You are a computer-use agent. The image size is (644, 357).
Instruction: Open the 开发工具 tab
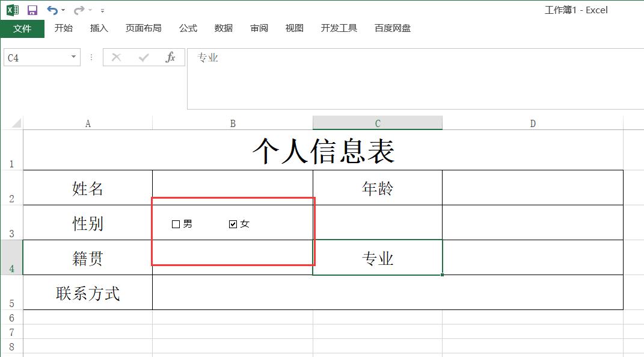pos(339,28)
